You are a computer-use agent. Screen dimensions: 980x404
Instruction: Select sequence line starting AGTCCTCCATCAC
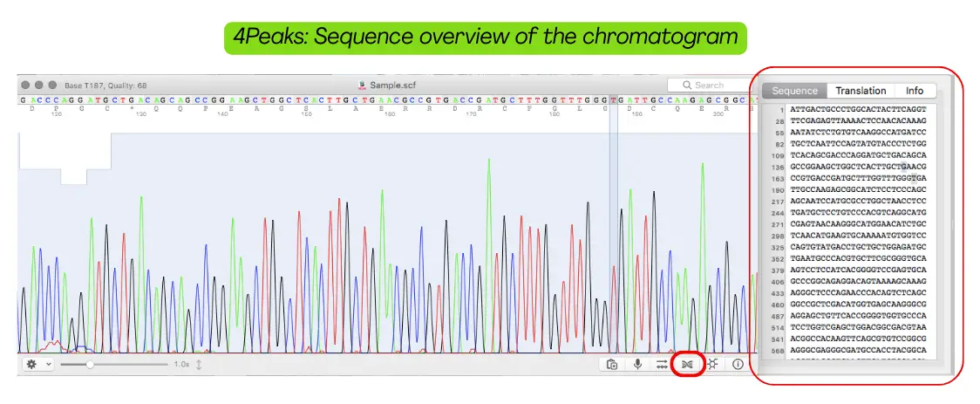point(858,270)
